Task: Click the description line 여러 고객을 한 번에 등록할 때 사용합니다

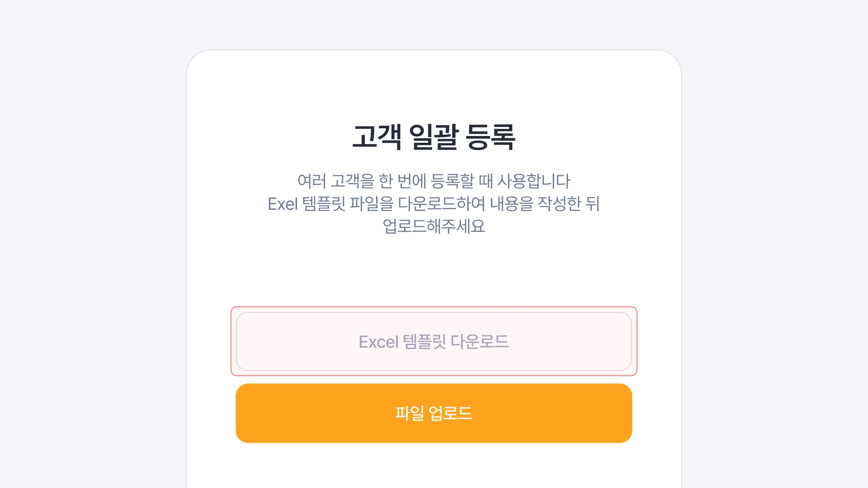Action: pyautogui.click(x=434, y=181)
